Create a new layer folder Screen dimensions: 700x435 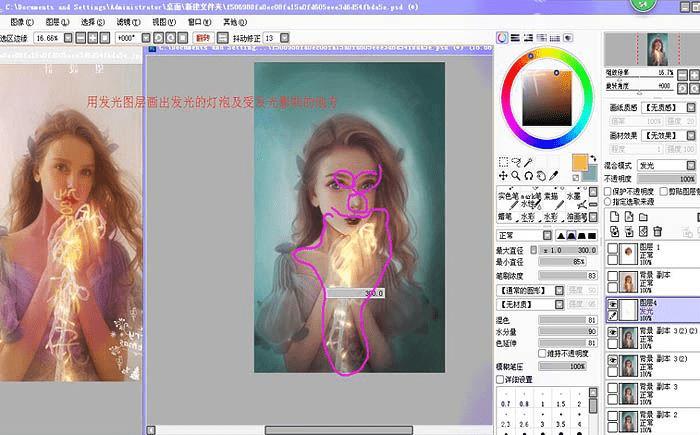[x=643, y=217]
